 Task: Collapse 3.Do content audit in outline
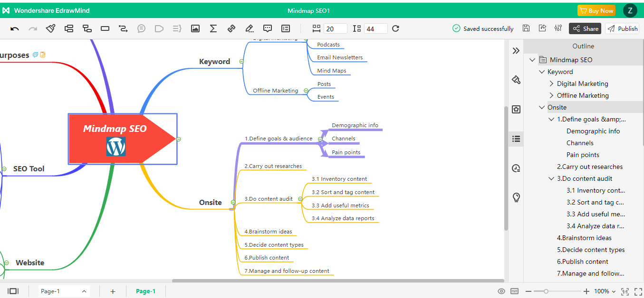551,178
